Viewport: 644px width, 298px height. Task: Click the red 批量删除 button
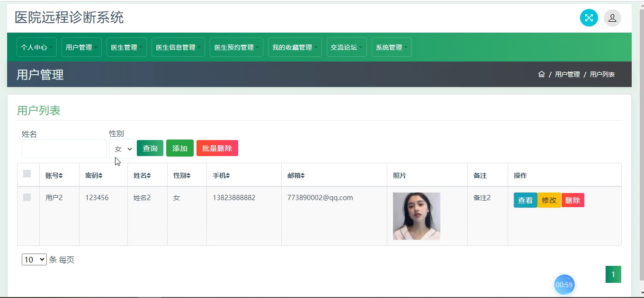pos(217,148)
